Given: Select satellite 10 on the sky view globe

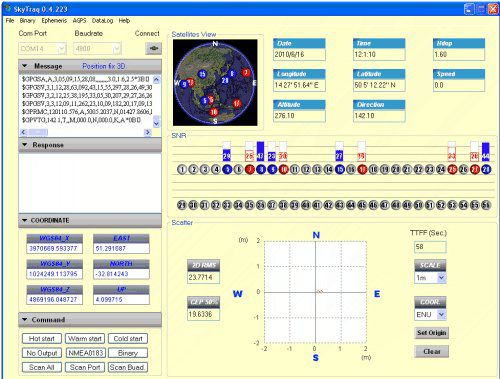Looking at the screenshot, I should 214,112.
